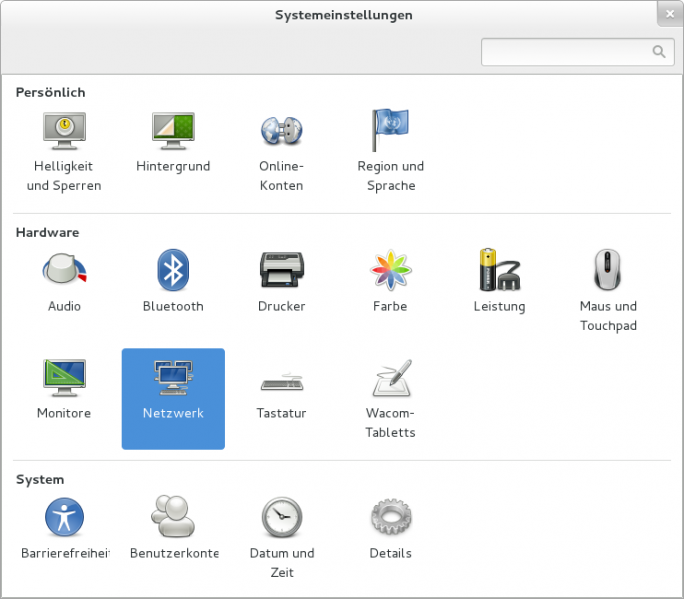
Task: Open Wacom-Tabletts settings
Action: 390,398
